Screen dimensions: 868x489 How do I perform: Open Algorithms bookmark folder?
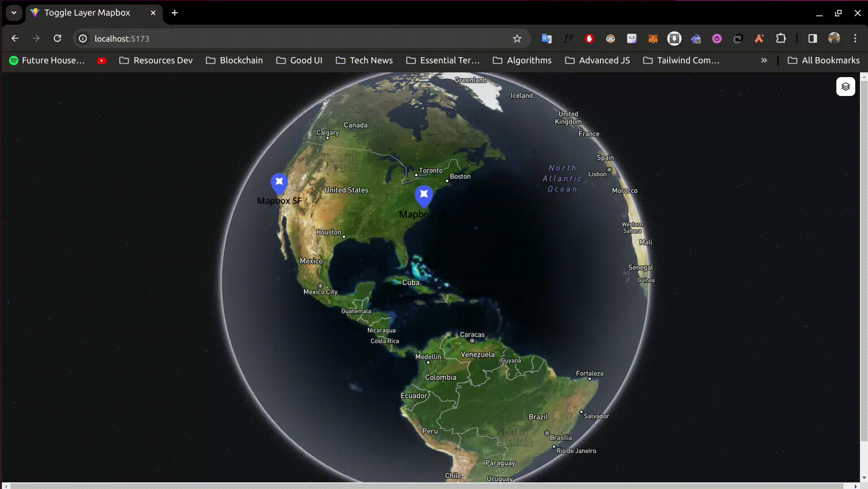(522, 61)
